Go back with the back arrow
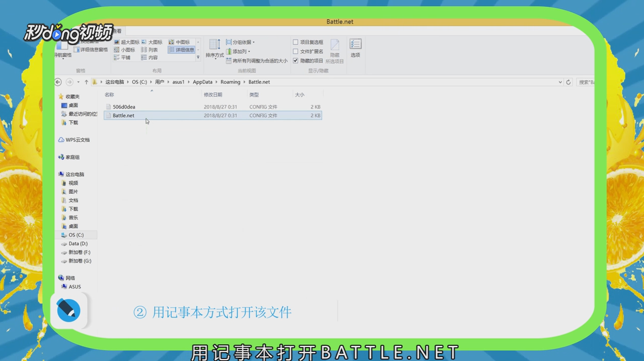Viewport: 644px width, 361px height. [x=58, y=82]
